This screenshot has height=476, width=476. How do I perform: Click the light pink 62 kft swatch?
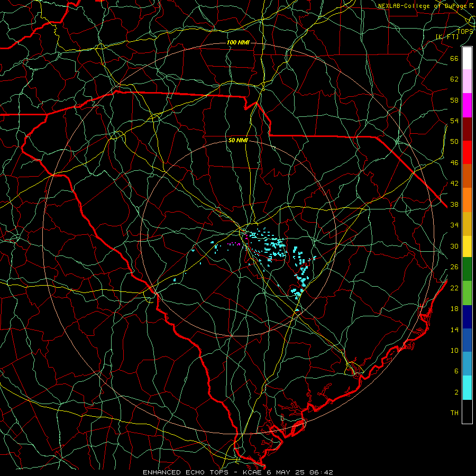point(467,81)
